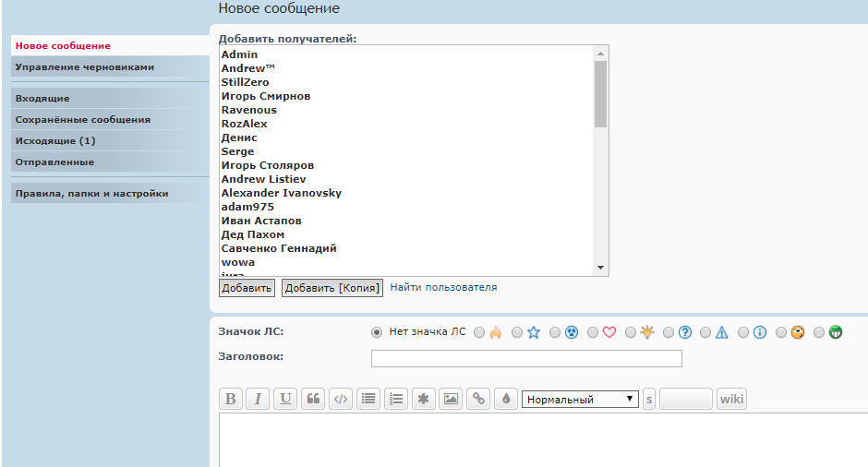The image size is (868, 467).
Task: Open "Входящие" in the sidebar menu
Action: (42, 98)
